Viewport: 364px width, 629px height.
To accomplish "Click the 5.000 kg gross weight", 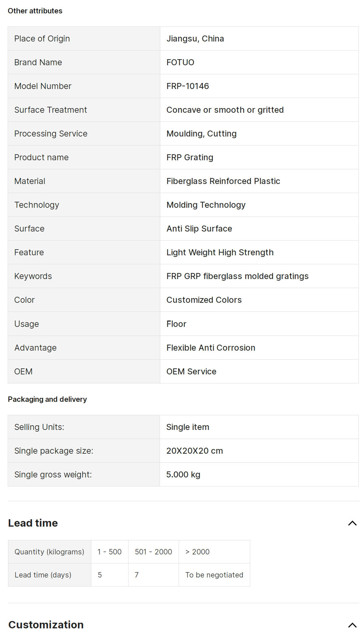I will pyautogui.click(x=183, y=475).
